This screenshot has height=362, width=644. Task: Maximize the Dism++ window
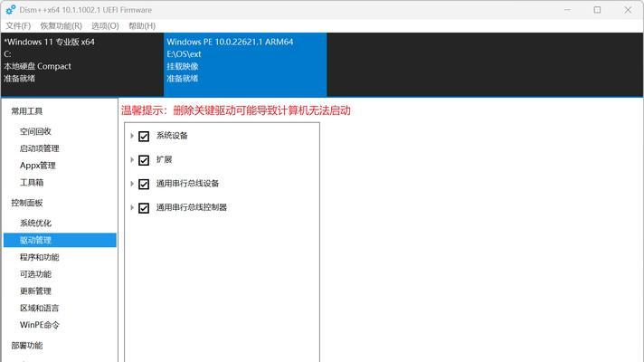click(x=597, y=9)
